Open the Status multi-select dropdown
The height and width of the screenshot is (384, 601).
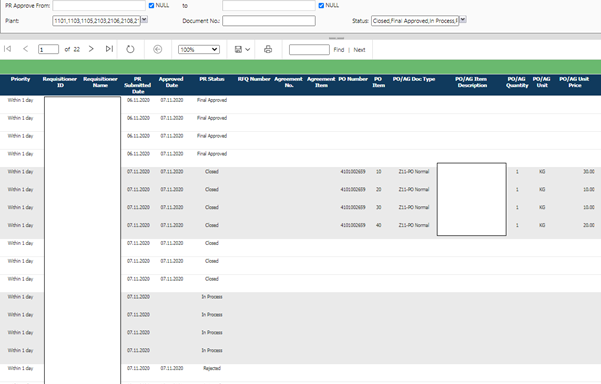[x=463, y=20]
